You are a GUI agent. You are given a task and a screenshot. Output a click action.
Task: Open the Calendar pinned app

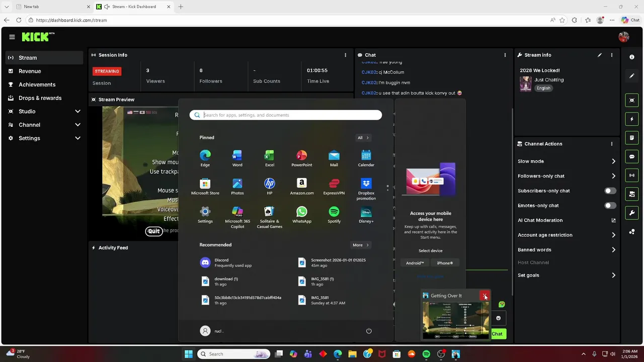click(x=366, y=158)
